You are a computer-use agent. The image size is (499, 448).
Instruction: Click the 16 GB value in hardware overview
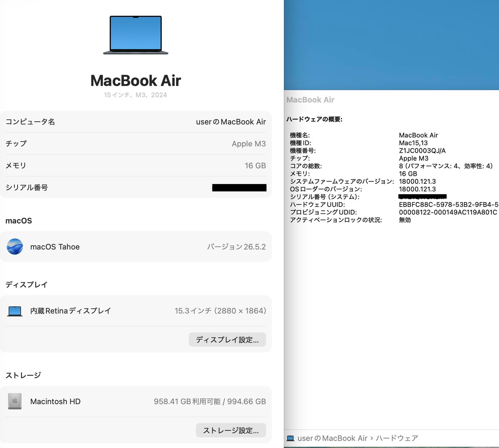(x=408, y=174)
